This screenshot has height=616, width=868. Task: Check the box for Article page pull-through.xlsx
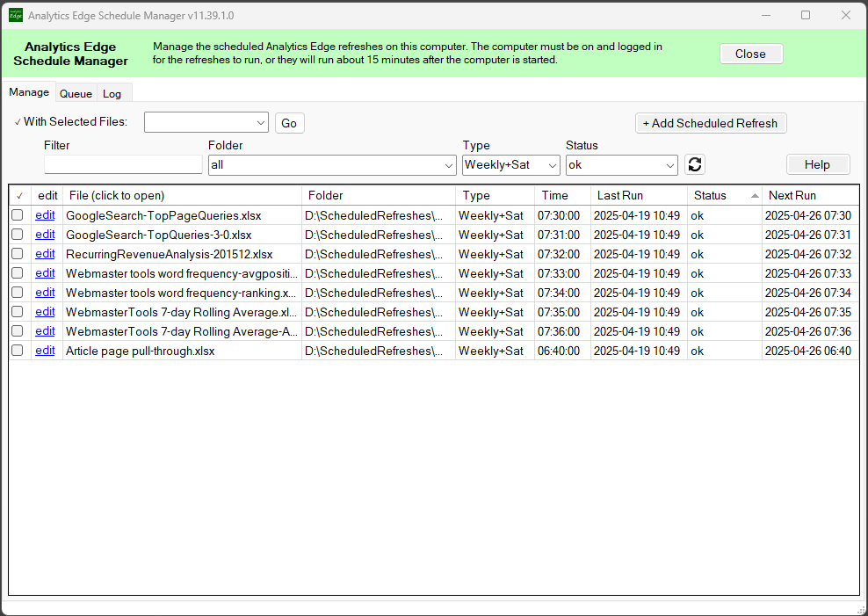point(18,351)
